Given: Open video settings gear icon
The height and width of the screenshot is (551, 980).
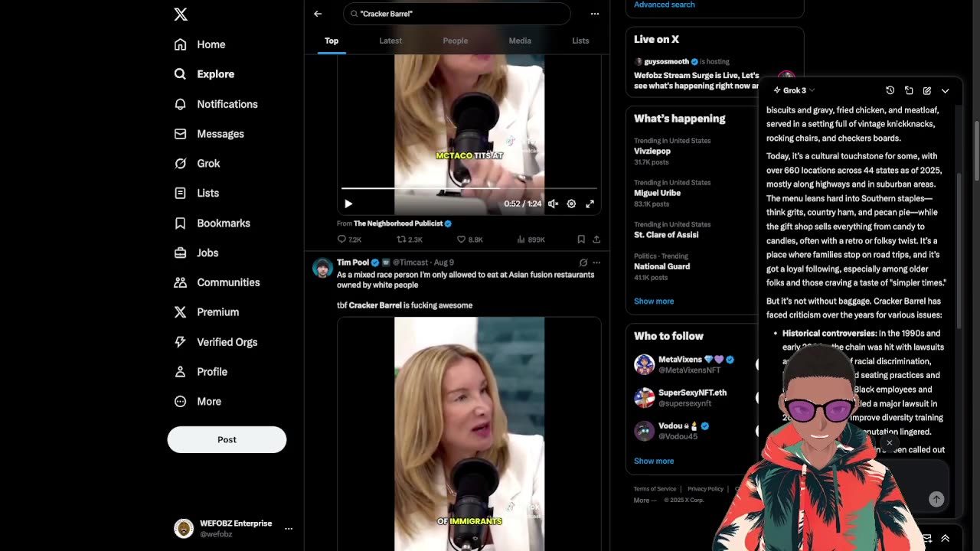Looking at the screenshot, I should coord(571,204).
